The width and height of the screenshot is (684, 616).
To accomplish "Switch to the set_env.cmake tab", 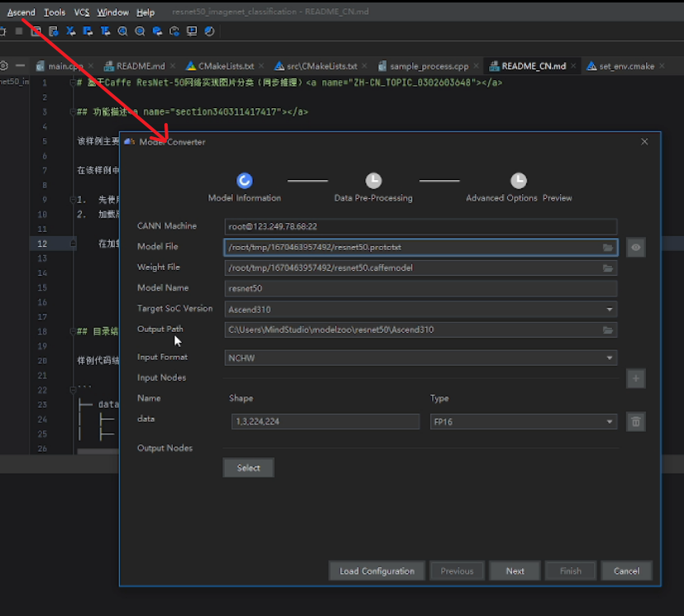I will [626, 66].
